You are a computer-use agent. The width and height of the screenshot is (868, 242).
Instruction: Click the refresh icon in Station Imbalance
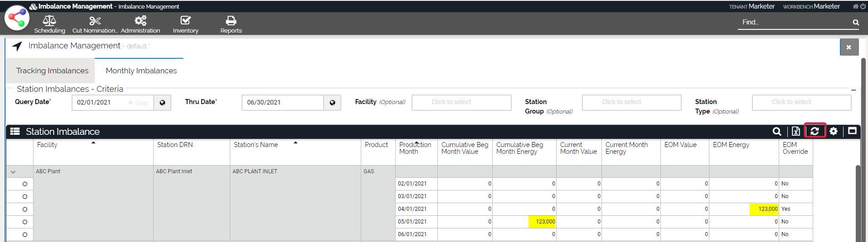(x=815, y=131)
